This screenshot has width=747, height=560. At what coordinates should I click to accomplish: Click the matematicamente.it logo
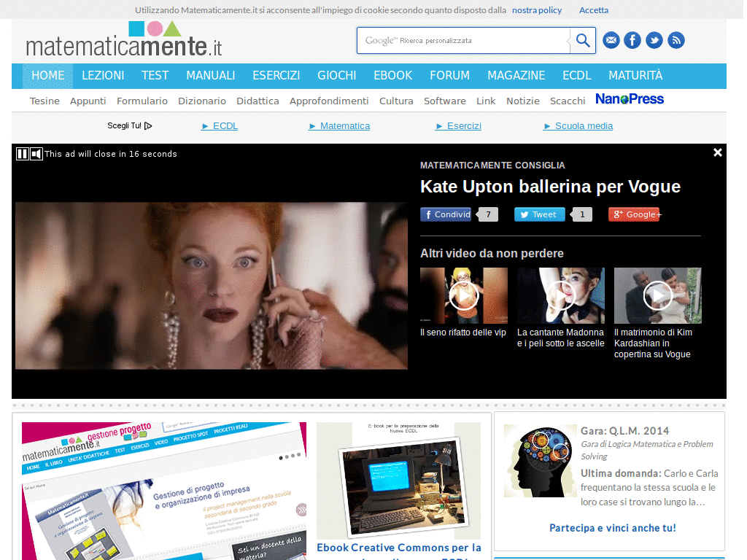[124, 40]
